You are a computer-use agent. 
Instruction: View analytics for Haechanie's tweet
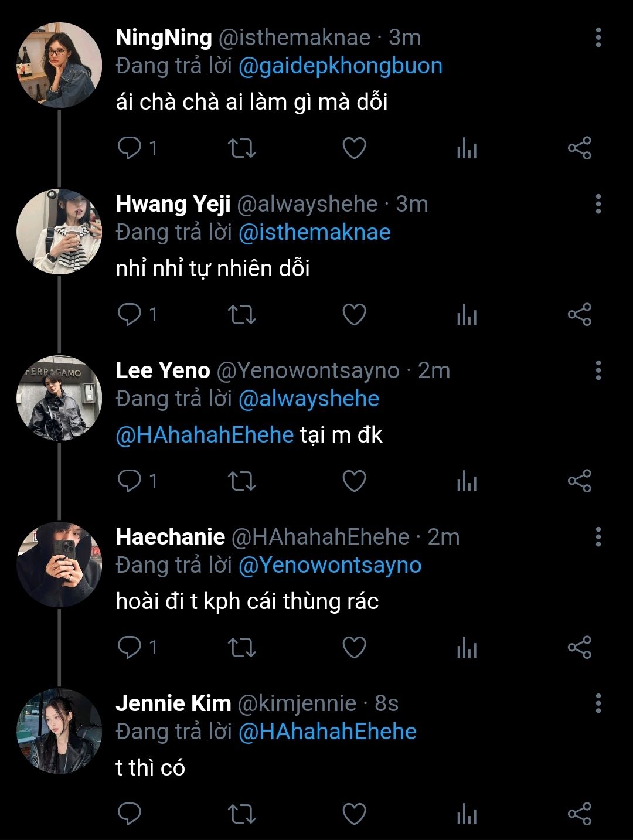click(x=467, y=648)
